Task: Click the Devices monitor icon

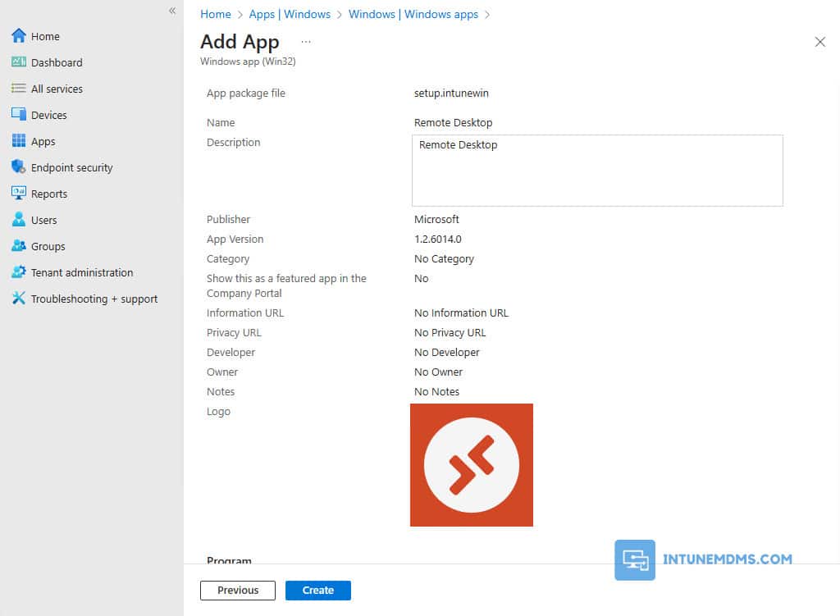Action: [19, 114]
